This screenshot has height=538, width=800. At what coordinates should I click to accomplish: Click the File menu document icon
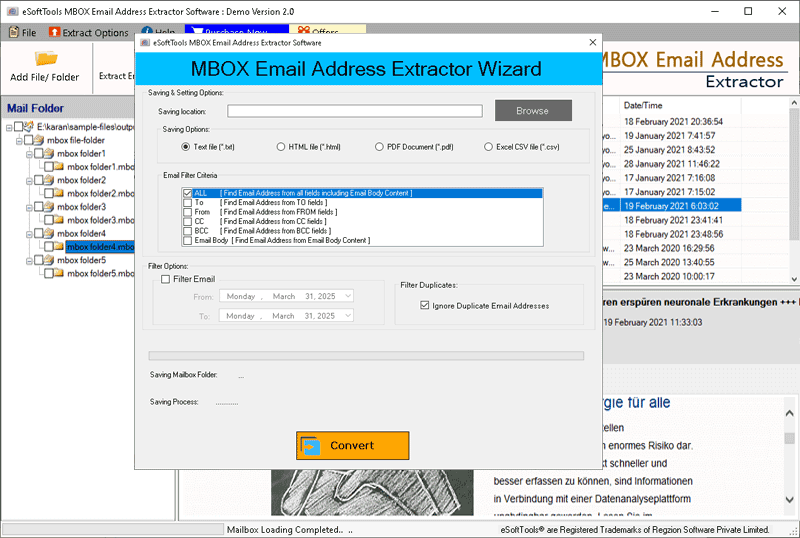click(x=14, y=32)
